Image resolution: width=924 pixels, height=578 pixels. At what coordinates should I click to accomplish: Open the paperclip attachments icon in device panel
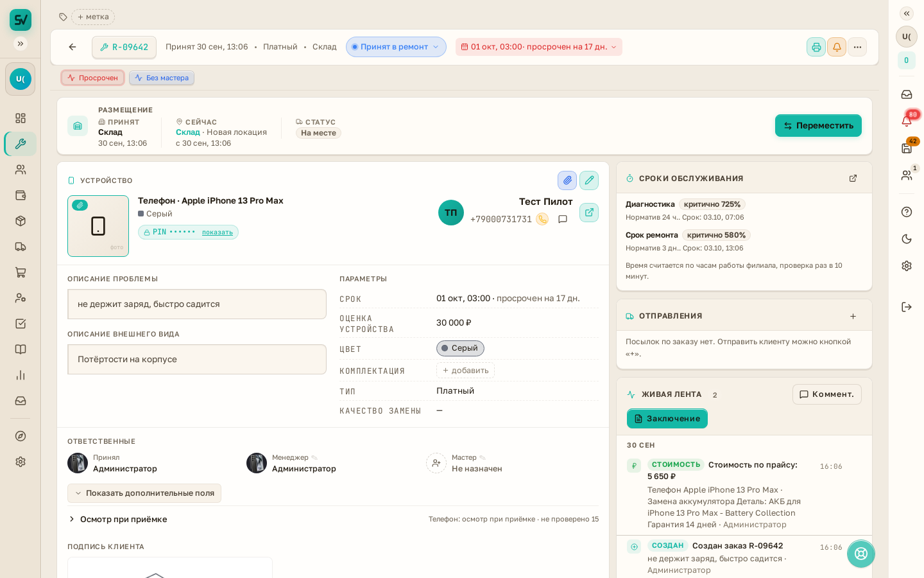[567, 180]
